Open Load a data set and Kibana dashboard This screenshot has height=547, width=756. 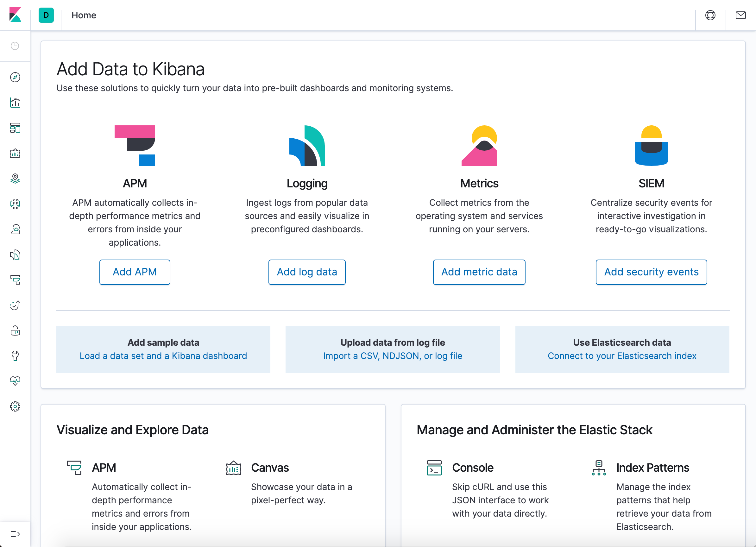163,356
